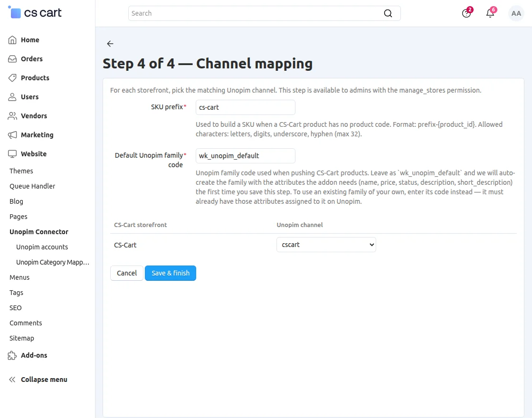The height and width of the screenshot is (418, 532).
Task: Open the help icon with badge 2
Action: (x=466, y=13)
